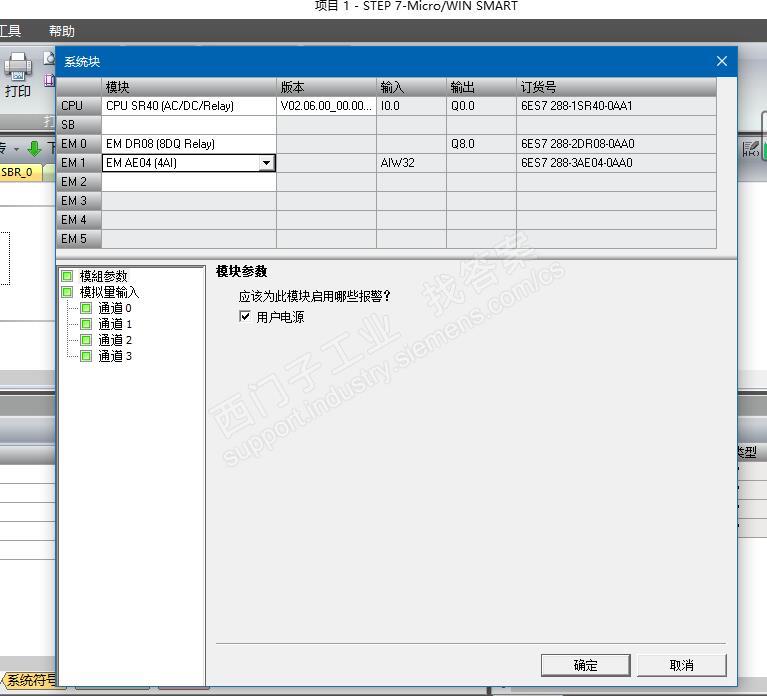Click 取消 to cancel the dialog

point(681,665)
